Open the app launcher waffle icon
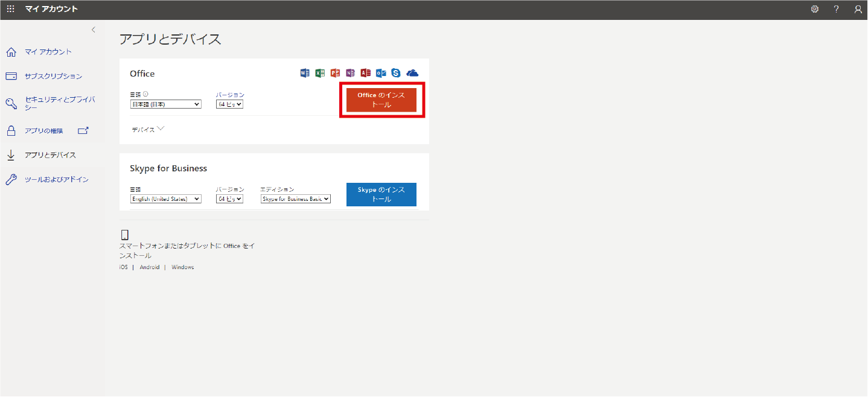This screenshot has height=397, width=868. point(10,9)
